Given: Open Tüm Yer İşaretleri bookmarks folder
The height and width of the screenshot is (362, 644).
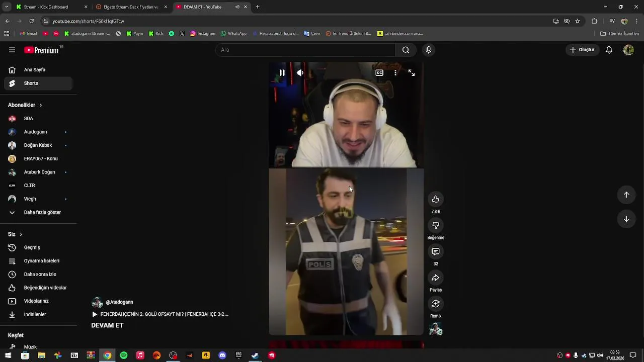Looking at the screenshot, I should [x=619, y=34].
